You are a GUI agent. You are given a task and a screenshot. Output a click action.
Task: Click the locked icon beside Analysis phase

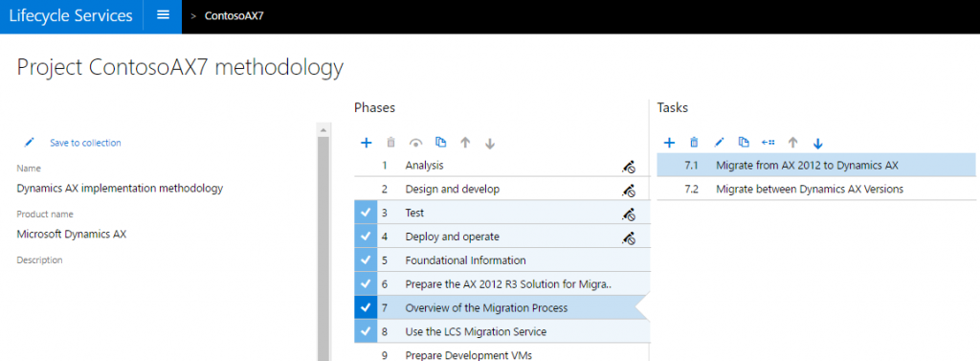(x=628, y=166)
